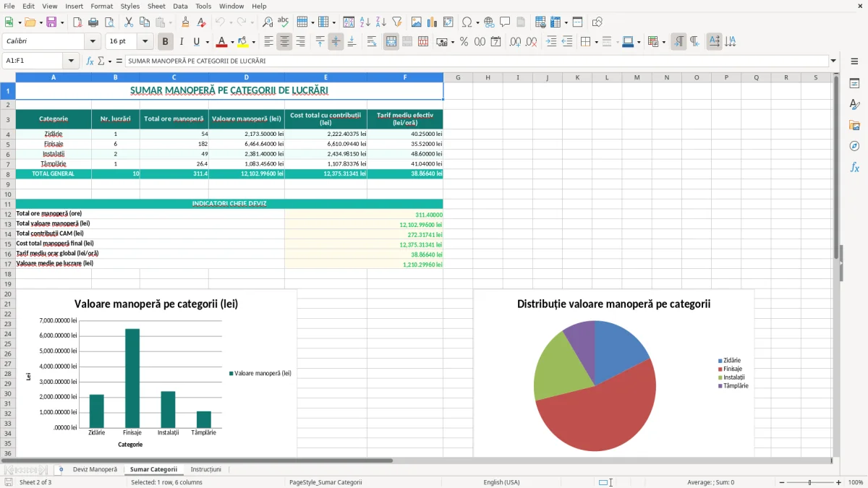Click Increase Indent icon

(551, 42)
